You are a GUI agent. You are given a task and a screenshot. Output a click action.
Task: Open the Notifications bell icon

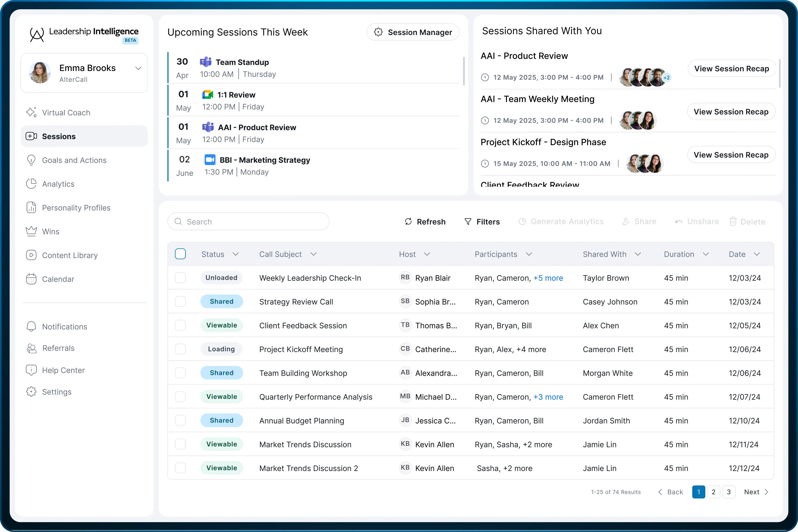tap(31, 326)
